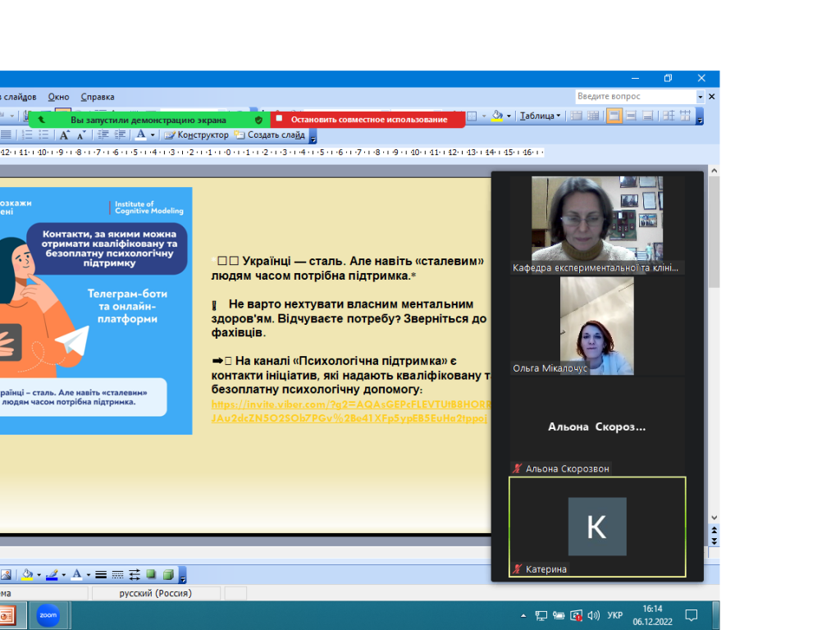
Task: Expand tables toolbar options arrow
Action: coord(700,116)
